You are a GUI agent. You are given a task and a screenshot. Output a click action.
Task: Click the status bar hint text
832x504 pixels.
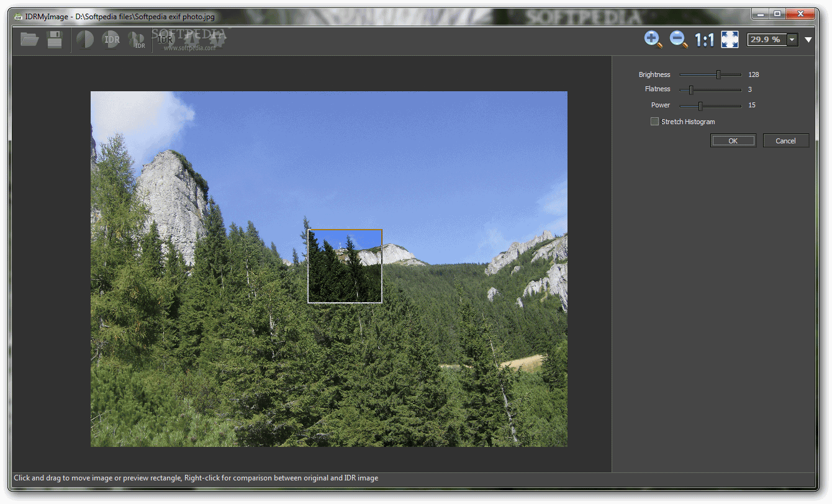pyautogui.click(x=196, y=478)
